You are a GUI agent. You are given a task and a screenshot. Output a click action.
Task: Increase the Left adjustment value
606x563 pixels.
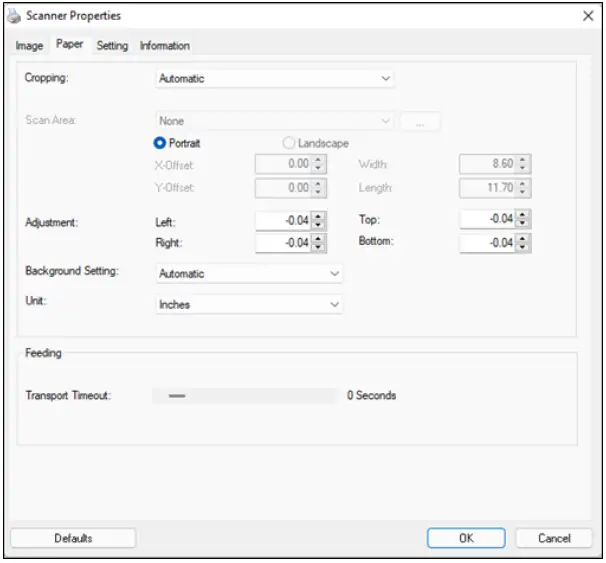pyautogui.click(x=318, y=216)
